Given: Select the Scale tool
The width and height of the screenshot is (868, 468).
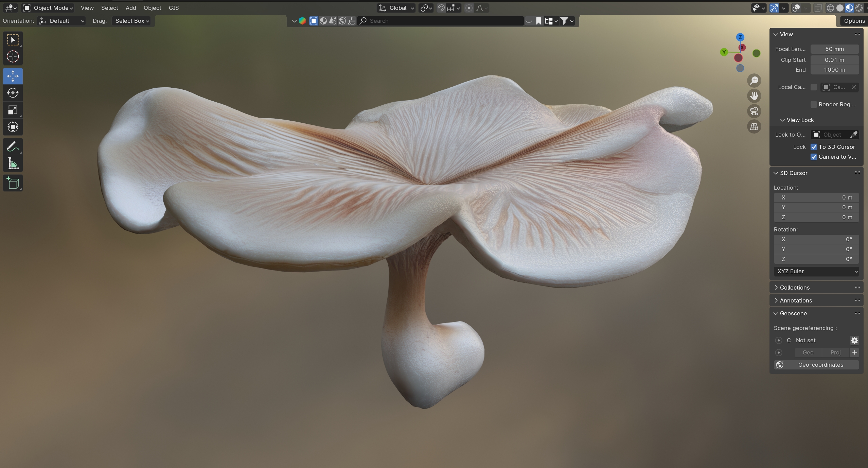Looking at the screenshot, I should pyautogui.click(x=13, y=110).
